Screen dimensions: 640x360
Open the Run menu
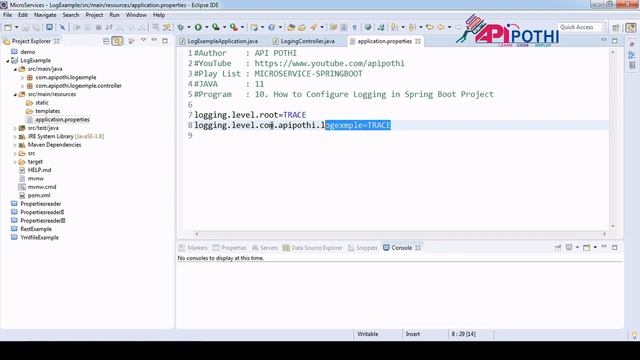click(114, 15)
